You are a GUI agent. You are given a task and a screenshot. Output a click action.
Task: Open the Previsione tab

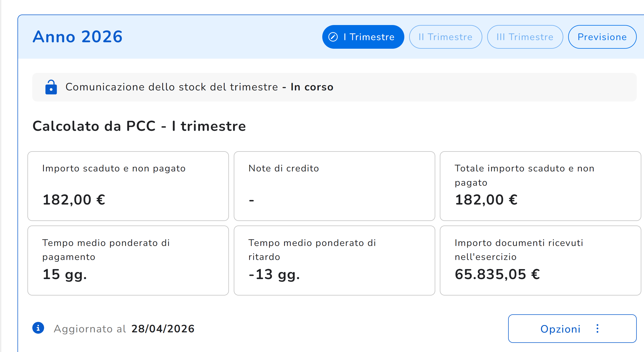coord(602,37)
